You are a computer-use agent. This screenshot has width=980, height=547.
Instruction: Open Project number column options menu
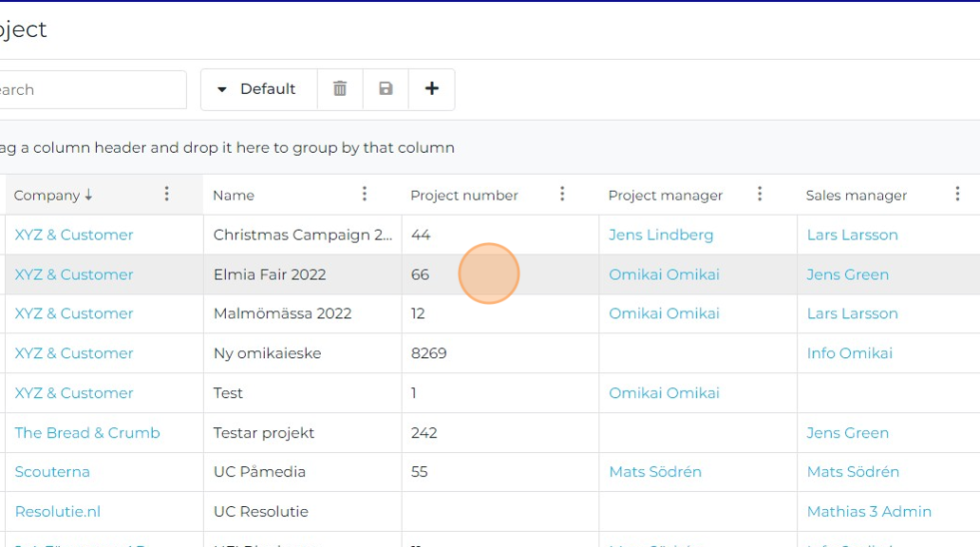click(x=562, y=195)
